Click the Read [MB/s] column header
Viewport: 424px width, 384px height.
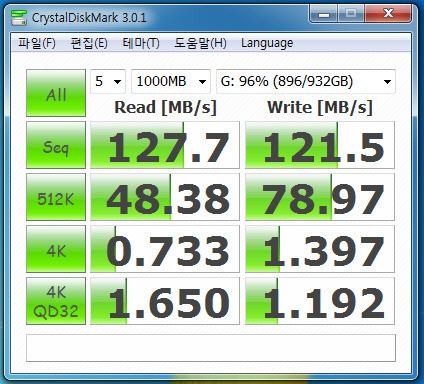165,107
